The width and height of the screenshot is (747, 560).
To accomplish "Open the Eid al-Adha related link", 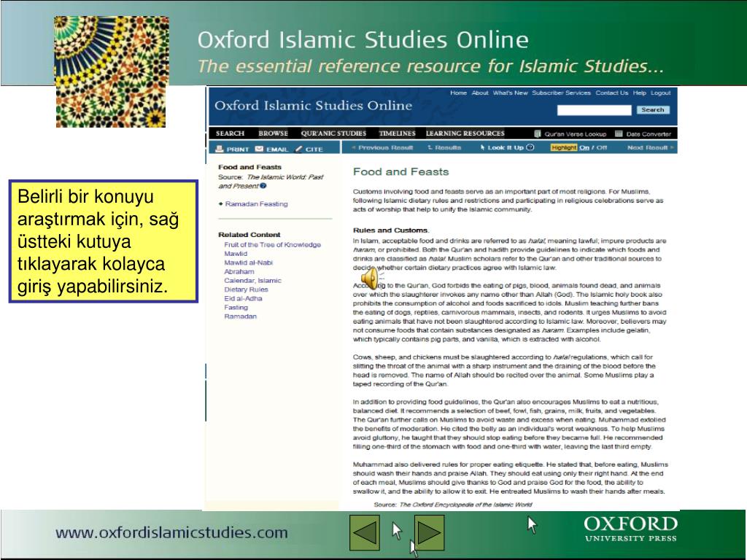I will (243, 298).
